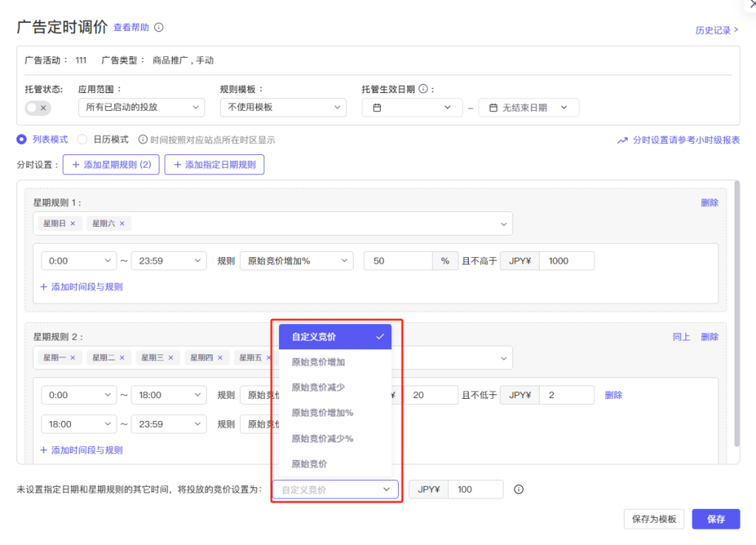Open the 规则模板 dropdown showing 不使用模板

pyautogui.click(x=283, y=107)
